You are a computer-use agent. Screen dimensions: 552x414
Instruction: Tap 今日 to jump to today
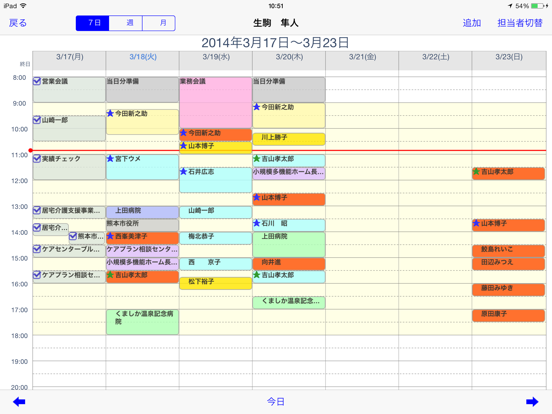tap(276, 402)
